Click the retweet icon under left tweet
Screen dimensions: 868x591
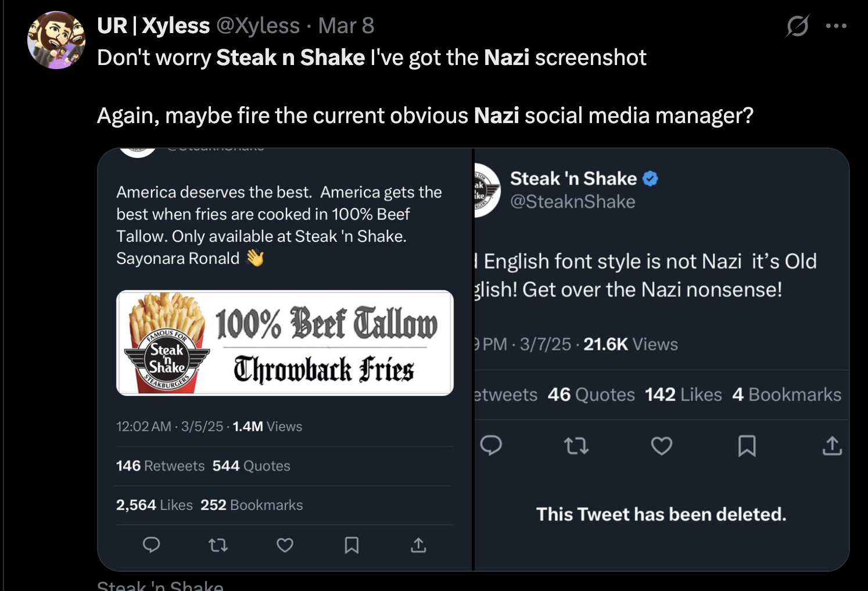click(x=218, y=545)
